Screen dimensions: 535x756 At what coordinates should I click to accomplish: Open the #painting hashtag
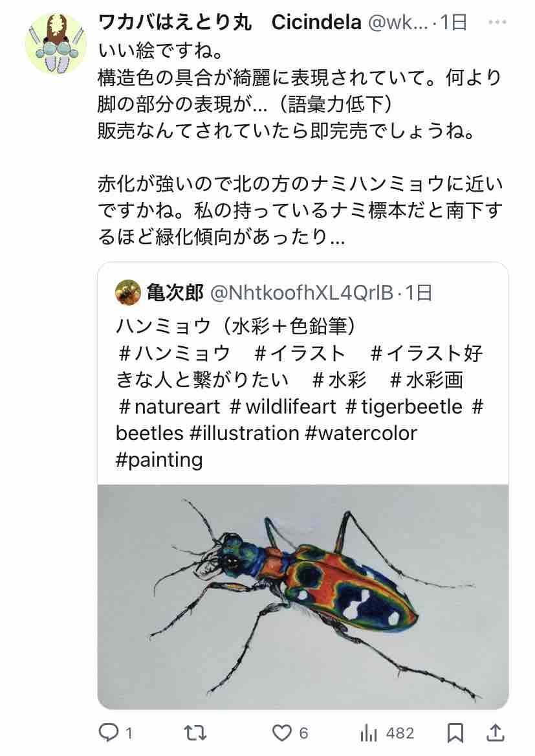coord(159,460)
